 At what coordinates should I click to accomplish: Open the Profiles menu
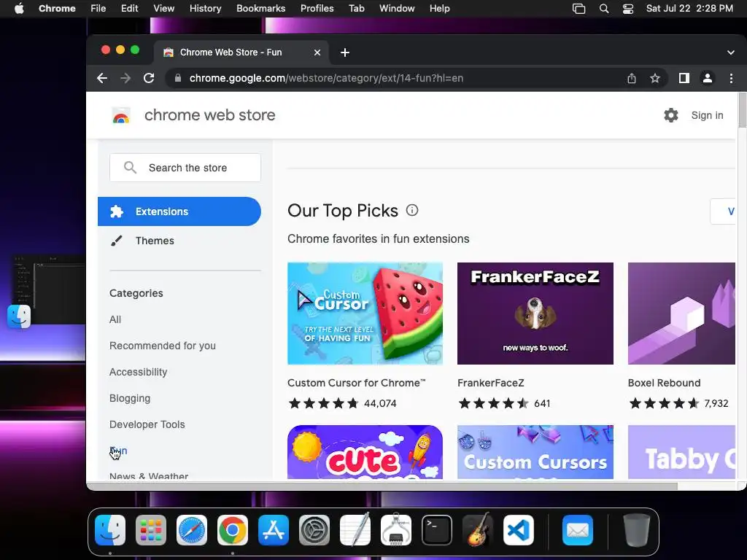tap(317, 9)
